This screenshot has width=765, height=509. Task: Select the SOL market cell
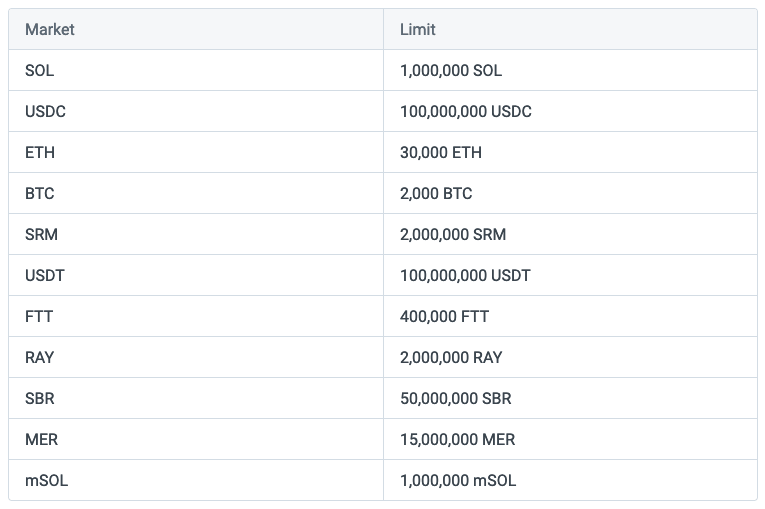click(x=196, y=70)
